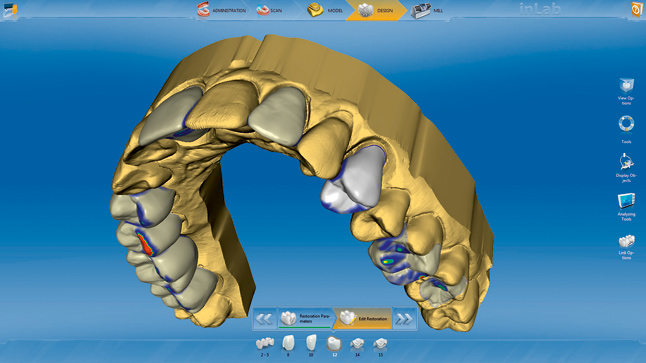Advance with the double-right arrow

pos(404,319)
